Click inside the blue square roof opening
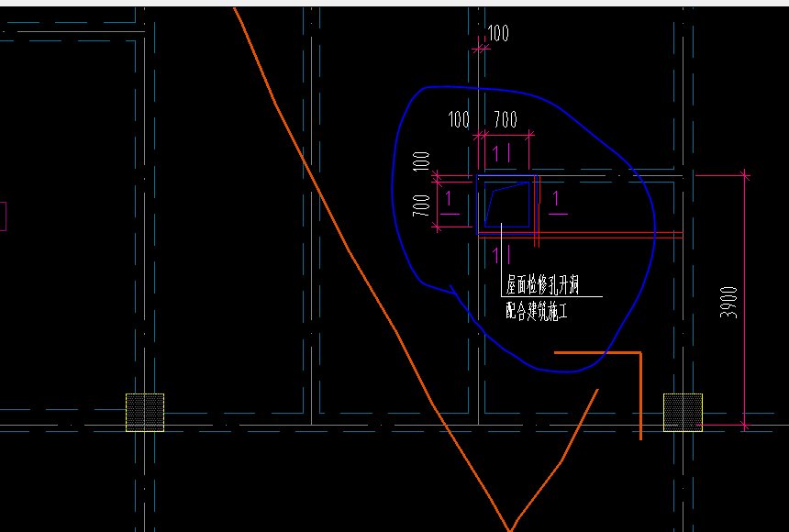The width and height of the screenshot is (789, 532). 506,205
